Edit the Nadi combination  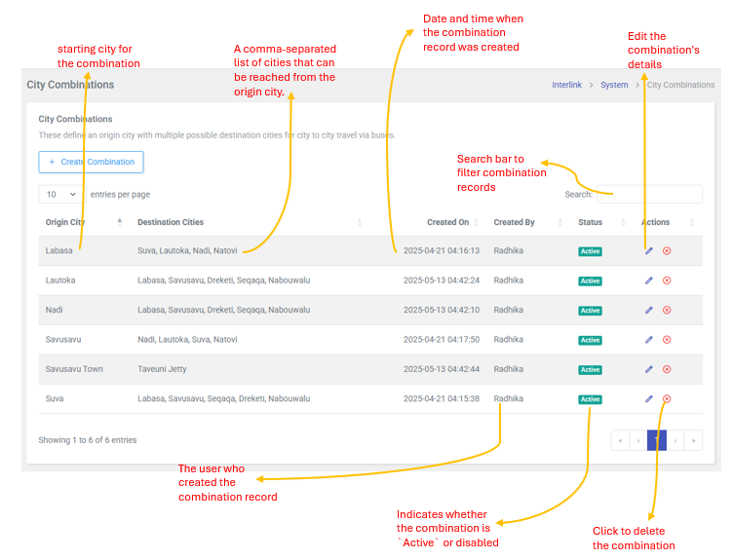point(649,311)
